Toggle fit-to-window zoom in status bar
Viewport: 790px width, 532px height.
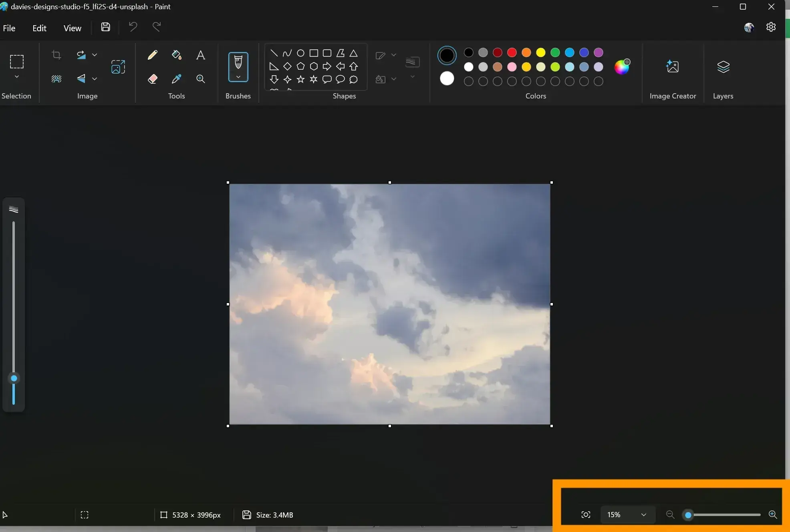[585, 515]
